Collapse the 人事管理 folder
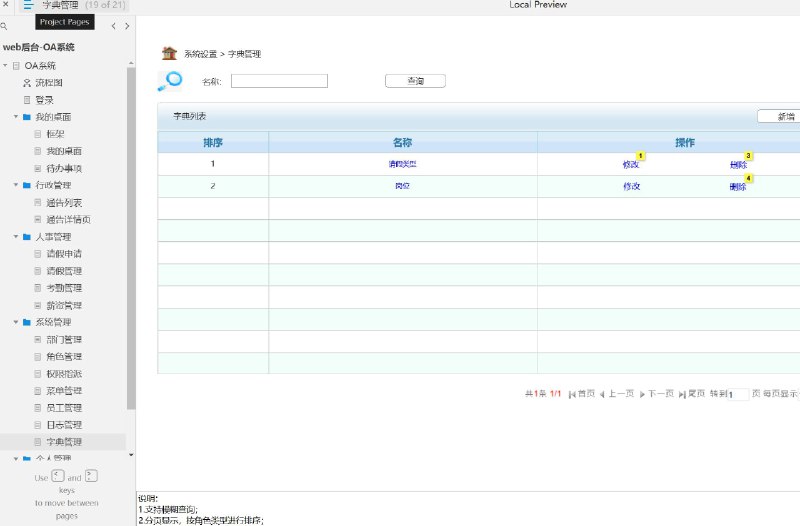Image resolution: width=800 pixels, height=526 pixels. point(16,236)
